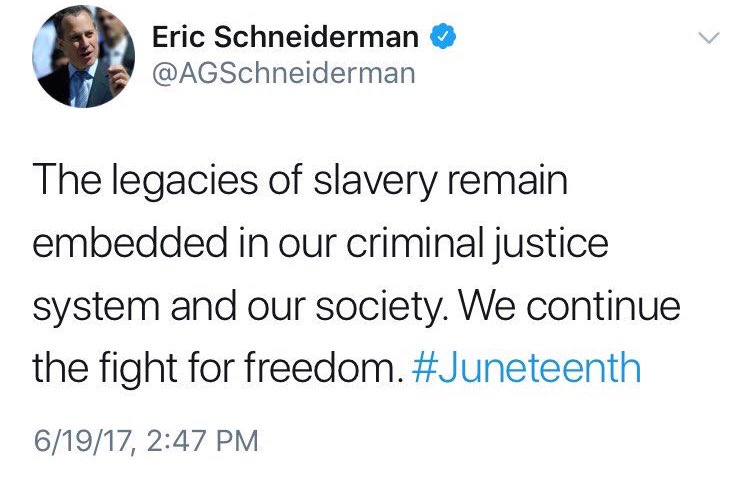Follow the #Juneteenth hashtag link

(x=526, y=368)
